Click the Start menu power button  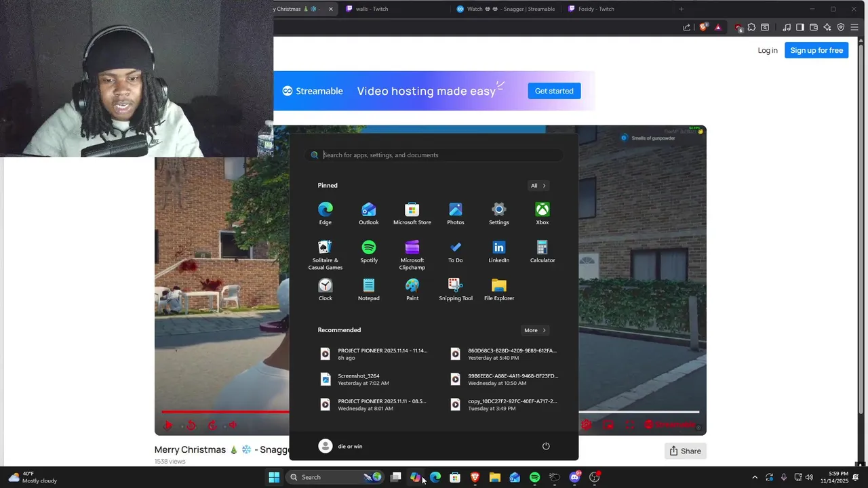[x=546, y=446]
